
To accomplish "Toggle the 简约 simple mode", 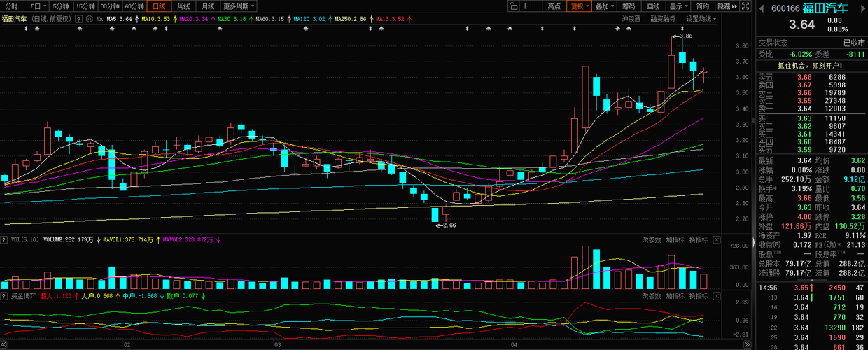I will pos(703,6).
